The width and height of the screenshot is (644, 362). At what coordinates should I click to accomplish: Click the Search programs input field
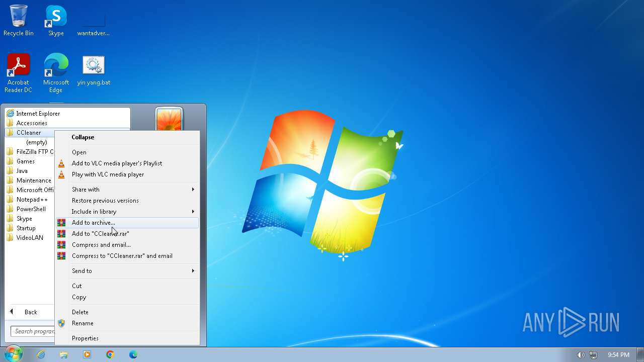[33, 331]
